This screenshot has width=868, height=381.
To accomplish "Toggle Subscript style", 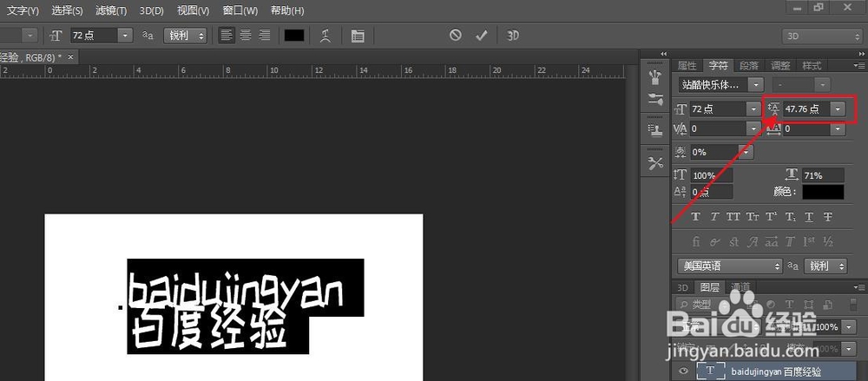I will 790,217.
